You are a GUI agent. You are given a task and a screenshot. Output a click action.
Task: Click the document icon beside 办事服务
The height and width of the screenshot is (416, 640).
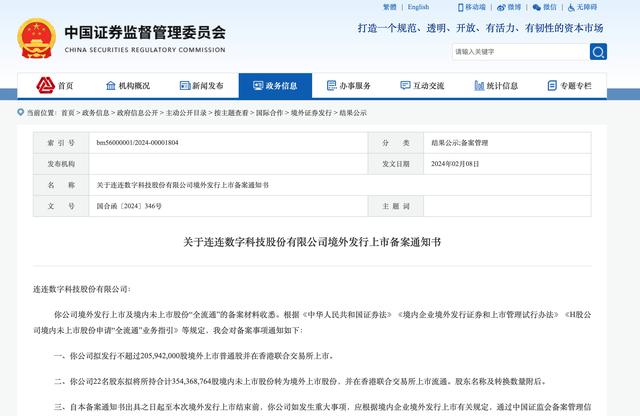[331, 85]
